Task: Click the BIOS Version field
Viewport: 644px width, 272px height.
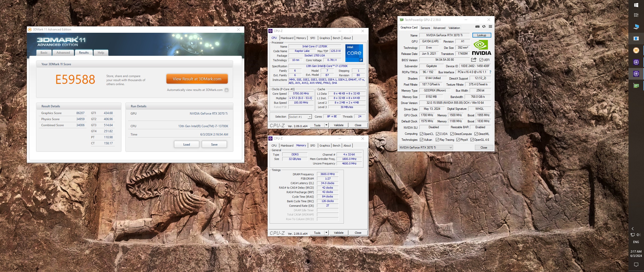Action: 445,60
